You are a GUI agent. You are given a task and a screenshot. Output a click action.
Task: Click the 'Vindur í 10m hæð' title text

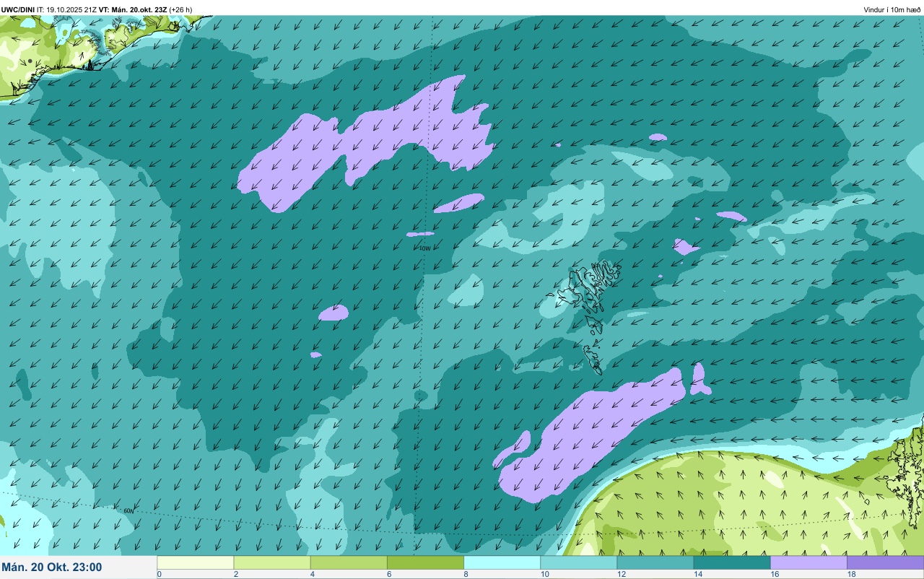(x=892, y=9)
